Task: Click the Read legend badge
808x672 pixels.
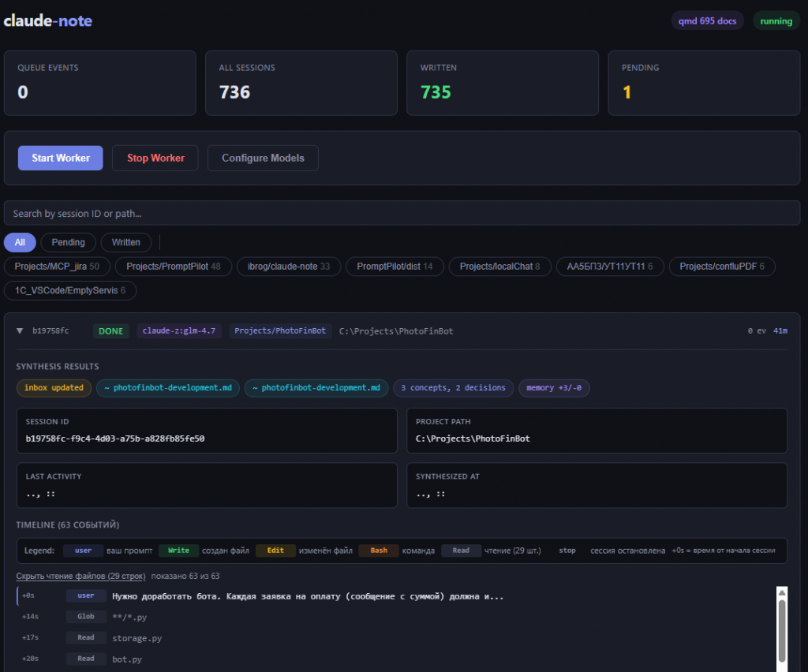Action: point(461,551)
